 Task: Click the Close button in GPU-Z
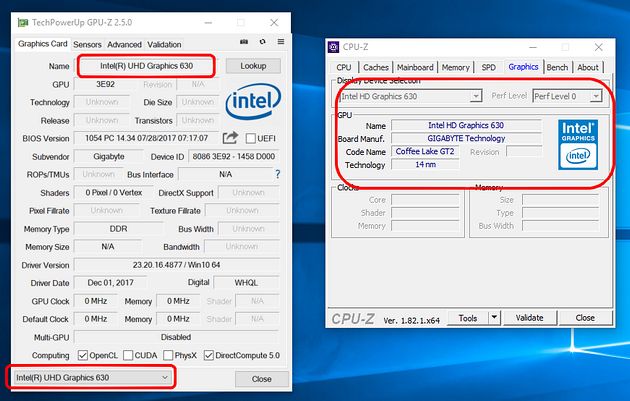[x=262, y=379]
